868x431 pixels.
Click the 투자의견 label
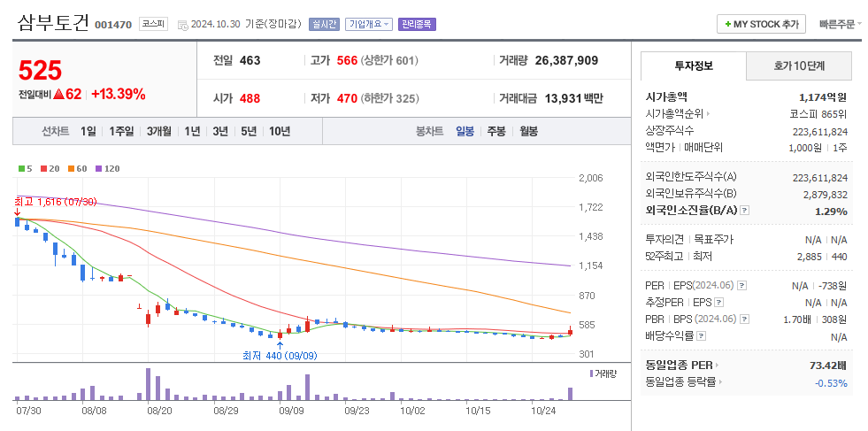pyautogui.click(x=664, y=240)
